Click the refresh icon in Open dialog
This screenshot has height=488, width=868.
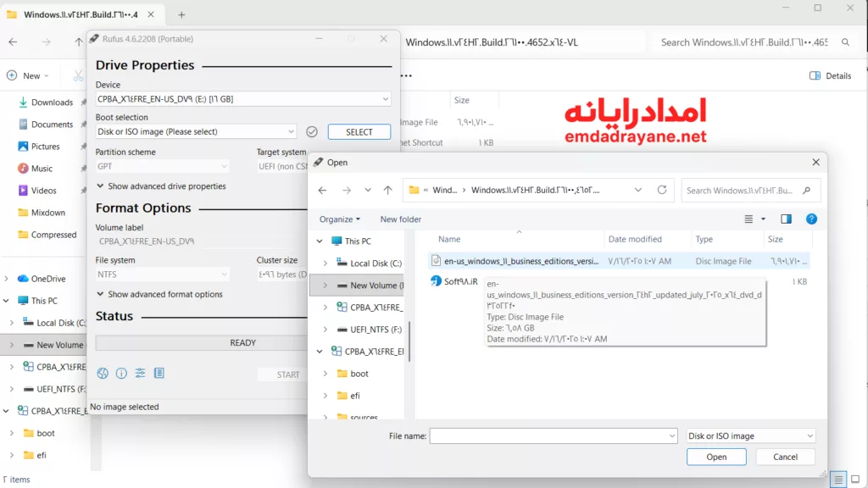click(x=664, y=191)
